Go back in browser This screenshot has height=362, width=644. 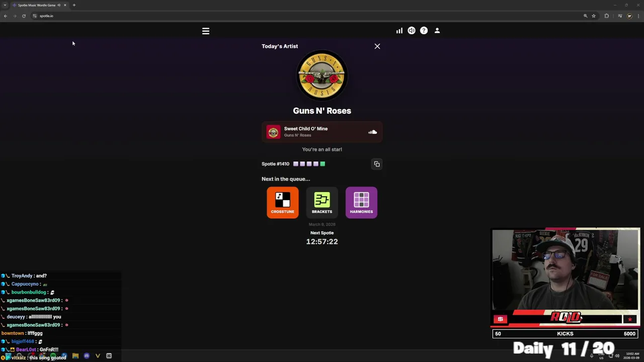point(6,16)
